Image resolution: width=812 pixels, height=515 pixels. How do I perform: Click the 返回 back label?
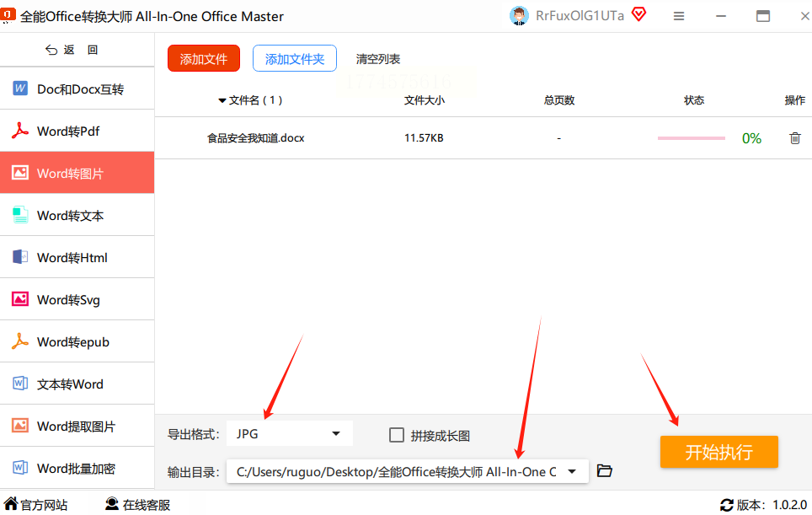click(x=81, y=50)
